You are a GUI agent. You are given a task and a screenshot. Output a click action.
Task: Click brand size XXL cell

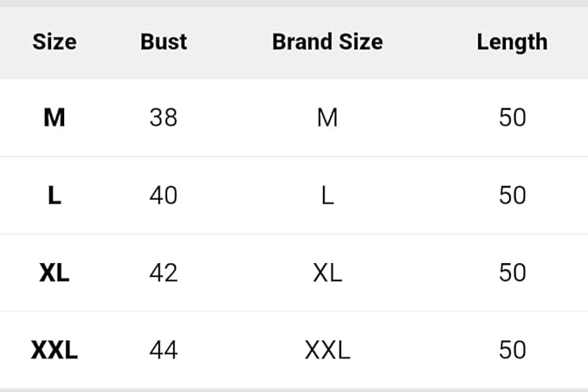click(327, 350)
